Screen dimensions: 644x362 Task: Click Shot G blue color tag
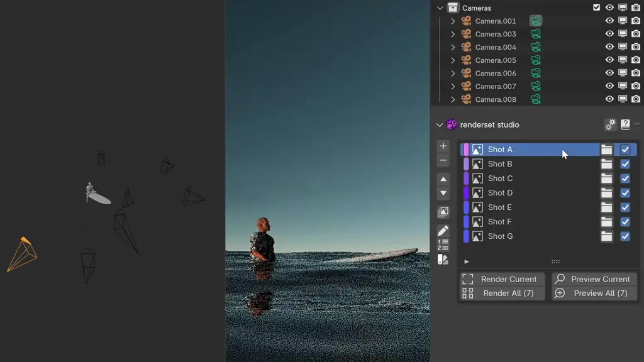click(x=466, y=236)
